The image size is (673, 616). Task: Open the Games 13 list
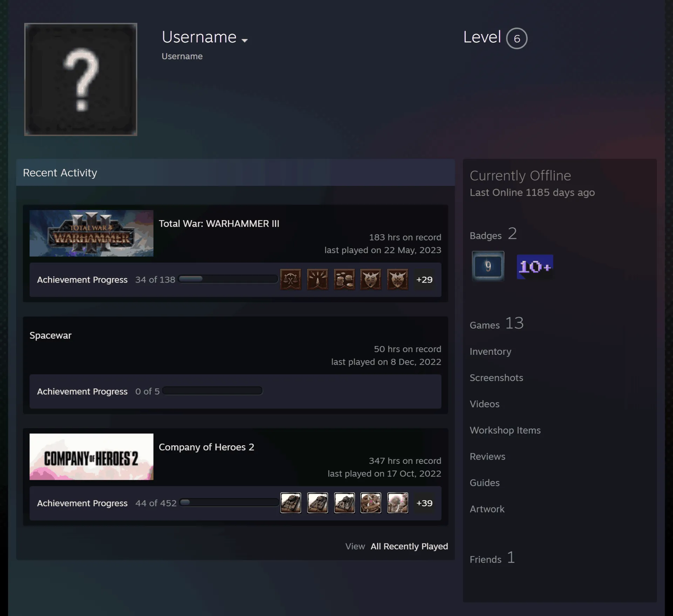coord(497,323)
